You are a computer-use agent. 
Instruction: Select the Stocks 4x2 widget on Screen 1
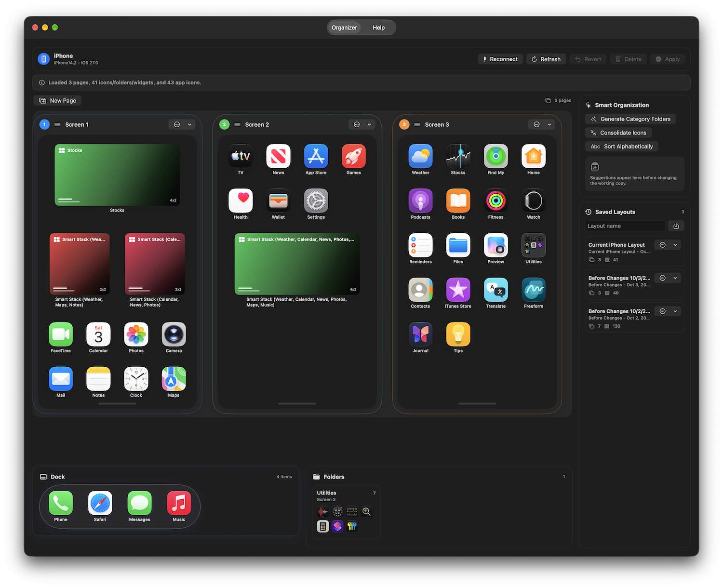(x=117, y=175)
